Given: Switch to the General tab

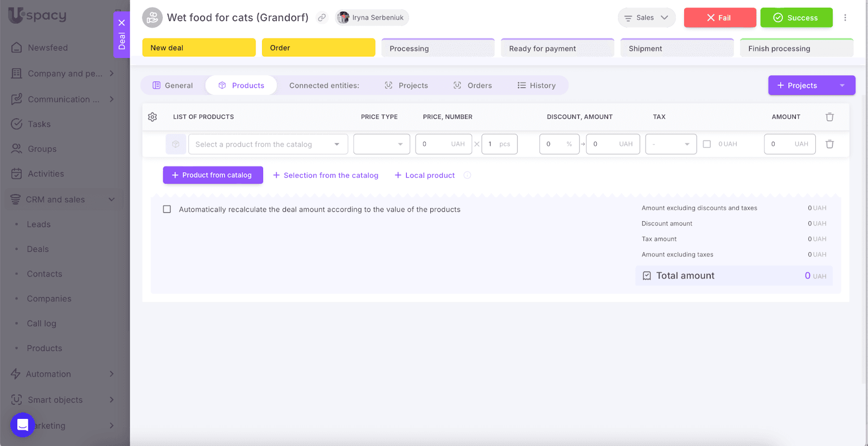Looking at the screenshot, I should click(x=173, y=86).
